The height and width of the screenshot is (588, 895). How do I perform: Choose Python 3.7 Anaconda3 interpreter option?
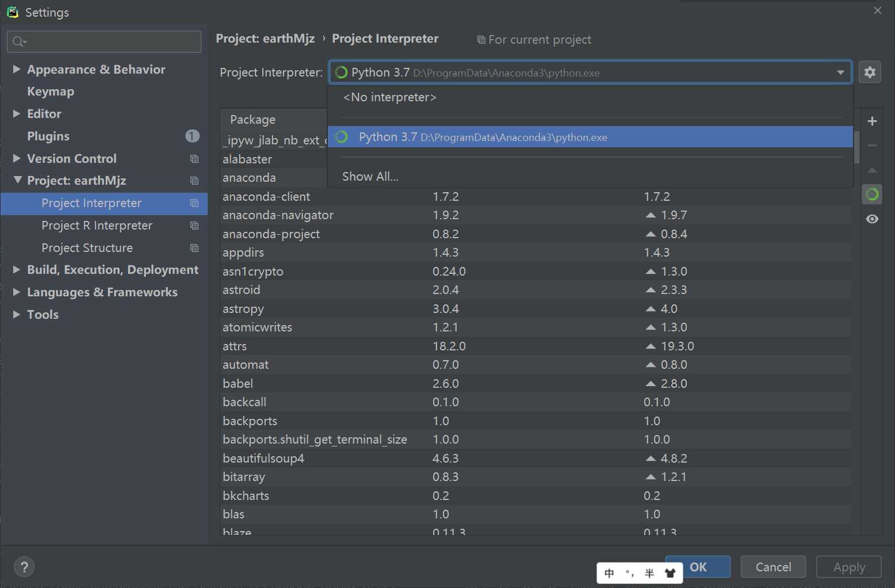[x=590, y=137]
